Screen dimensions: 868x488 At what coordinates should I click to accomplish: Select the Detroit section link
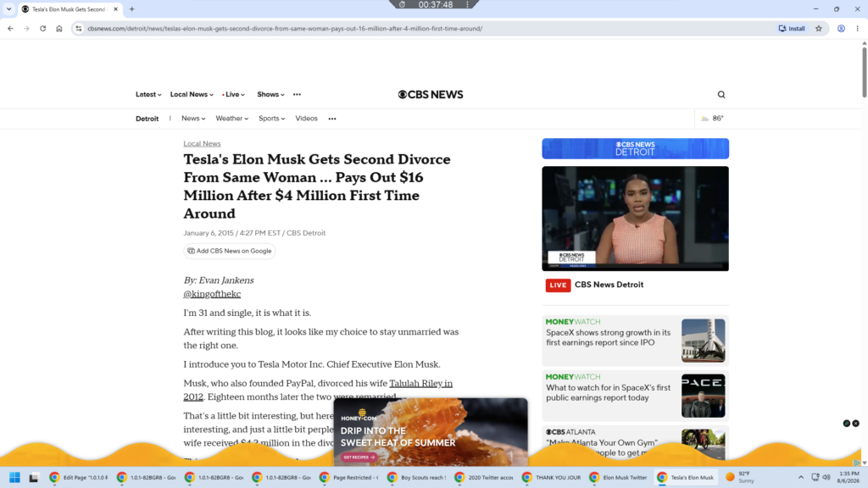pos(147,119)
